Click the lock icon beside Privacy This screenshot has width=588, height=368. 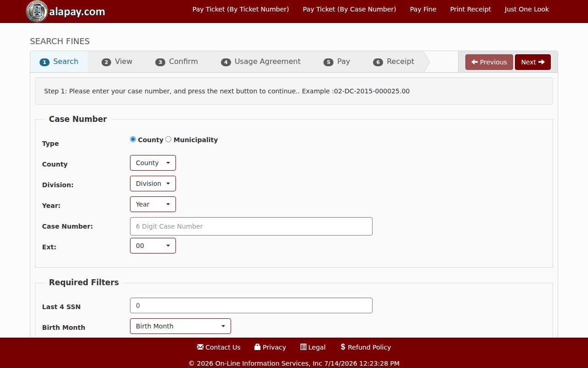pyautogui.click(x=257, y=347)
